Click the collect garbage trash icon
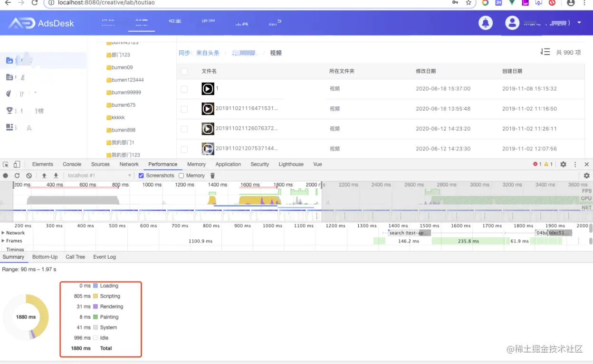Screen dimensions: 593x364 tap(212, 176)
